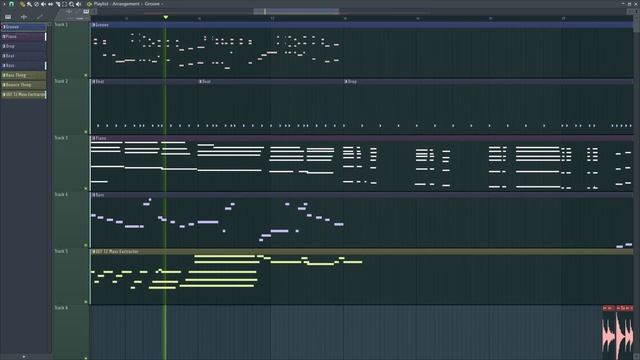Show automation clips tab in picker panel
640x360 pixels.
[40, 17]
